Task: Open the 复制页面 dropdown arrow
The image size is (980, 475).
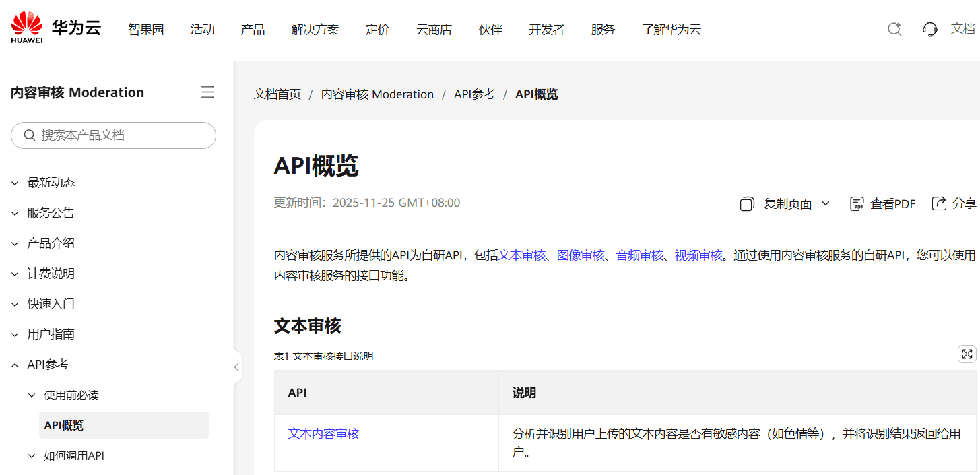Action: (x=826, y=203)
